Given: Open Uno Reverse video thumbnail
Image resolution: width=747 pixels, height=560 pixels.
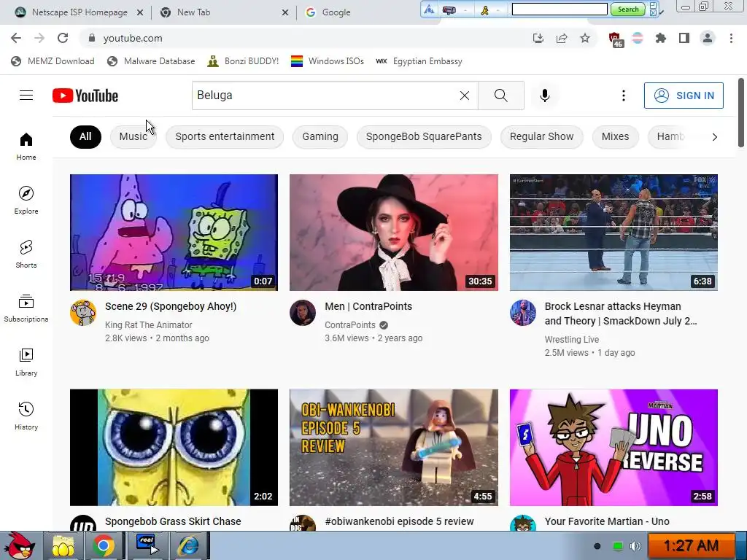Looking at the screenshot, I should click(x=614, y=447).
